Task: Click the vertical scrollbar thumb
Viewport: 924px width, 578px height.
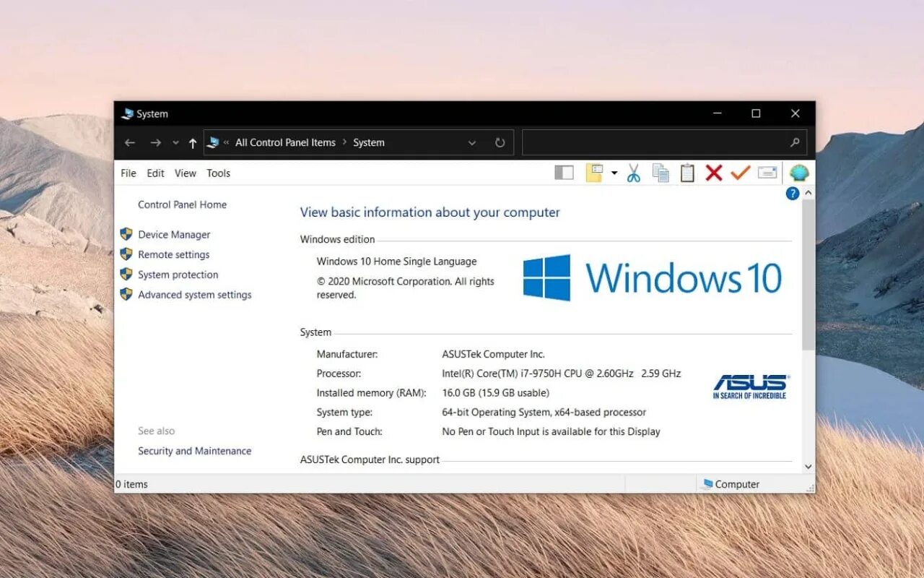Action: (x=808, y=276)
